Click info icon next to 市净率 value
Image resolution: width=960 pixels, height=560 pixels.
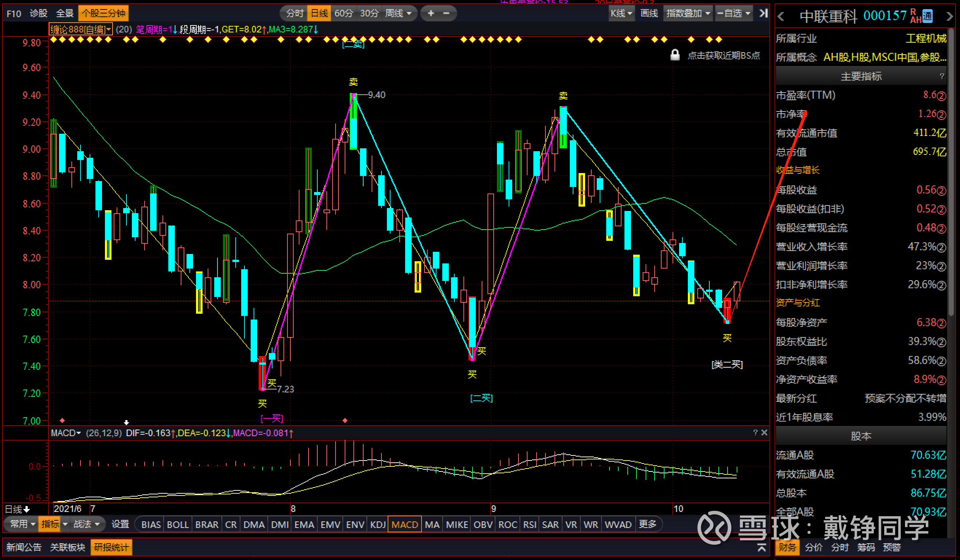click(x=941, y=115)
